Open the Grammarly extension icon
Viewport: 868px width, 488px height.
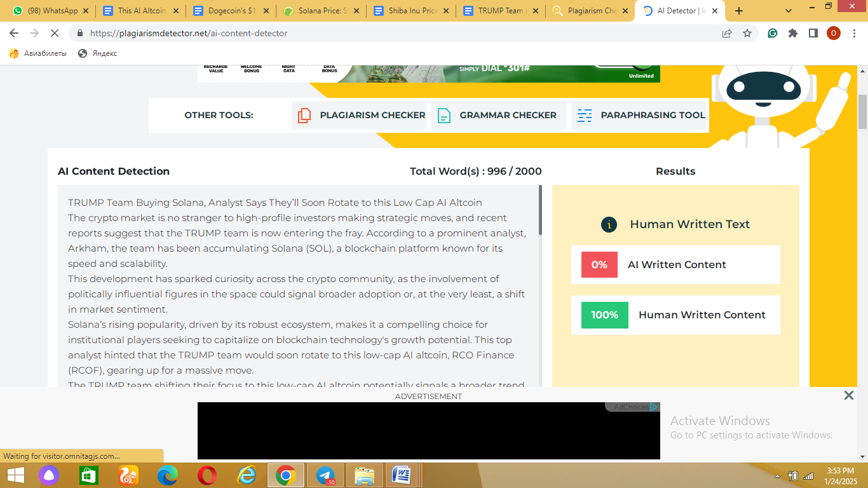[773, 33]
